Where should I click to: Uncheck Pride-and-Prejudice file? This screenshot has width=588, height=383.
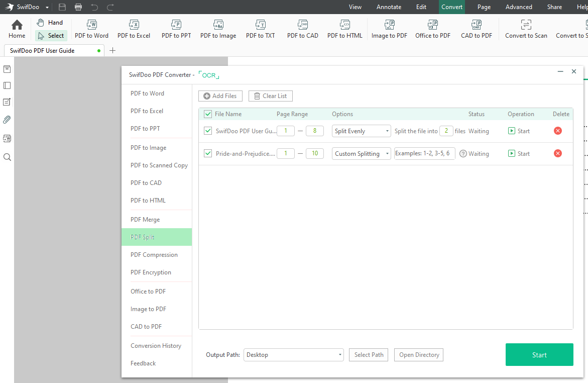(208, 153)
